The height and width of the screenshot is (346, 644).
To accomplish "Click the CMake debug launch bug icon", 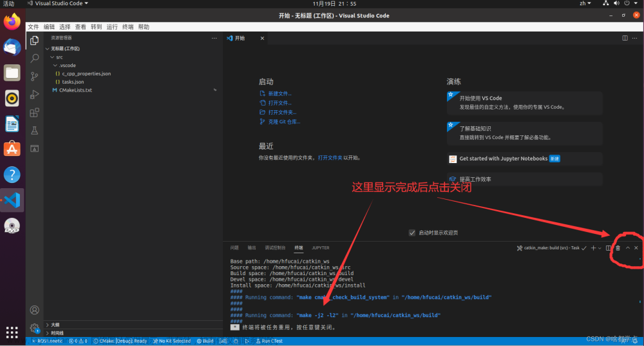I will pos(236,341).
